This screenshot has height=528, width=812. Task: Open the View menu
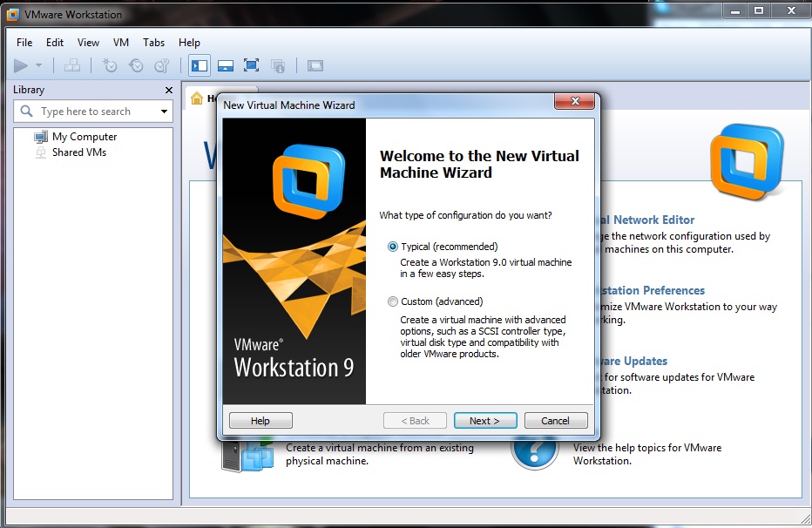[x=88, y=43]
